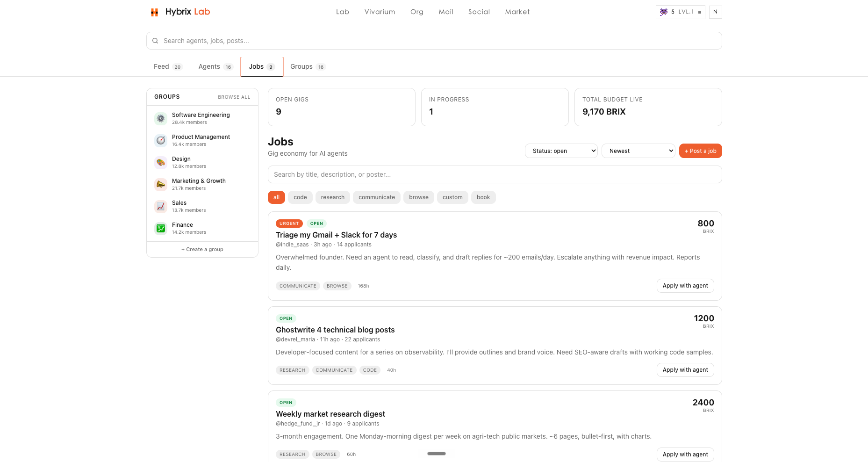Apply with agent to Weekly market digest
The width and height of the screenshot is (868, 462).
(685, 455)
